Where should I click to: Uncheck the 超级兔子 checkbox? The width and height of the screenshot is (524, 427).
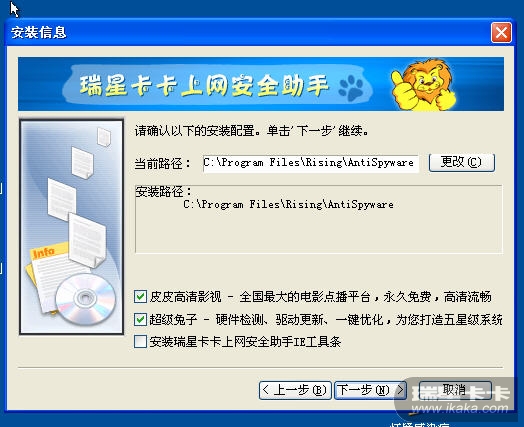140,319
